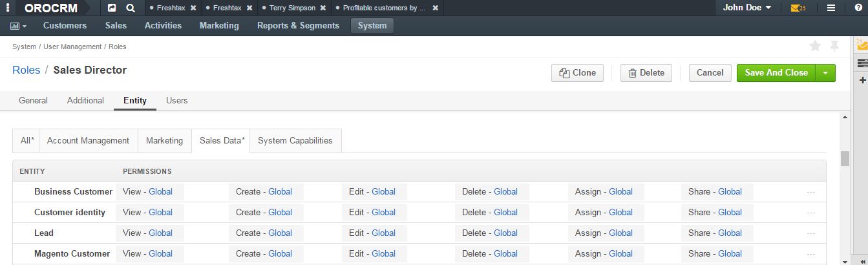Open the three-dot application menu beside OROCRM
Image resolution: width=868 pixels, height=265 pixels.
tap(7, 8)
